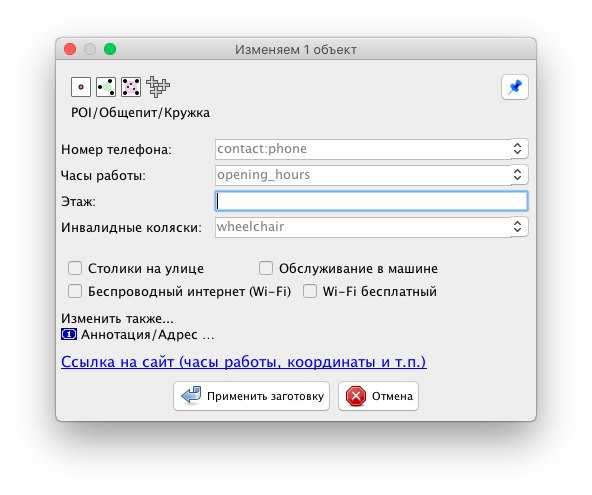Close the dialog with red window button
The image size is (592, 495).
[x=70, y=49]
